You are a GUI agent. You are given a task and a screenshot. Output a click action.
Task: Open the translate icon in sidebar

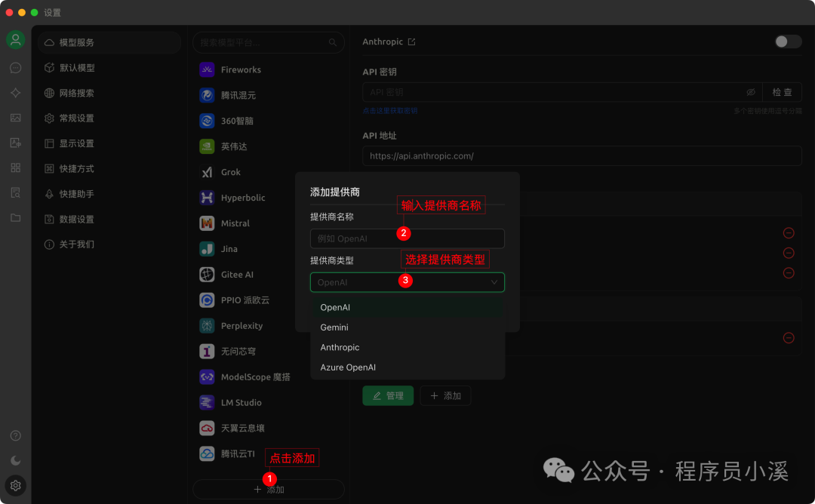[x=16, y=143]
